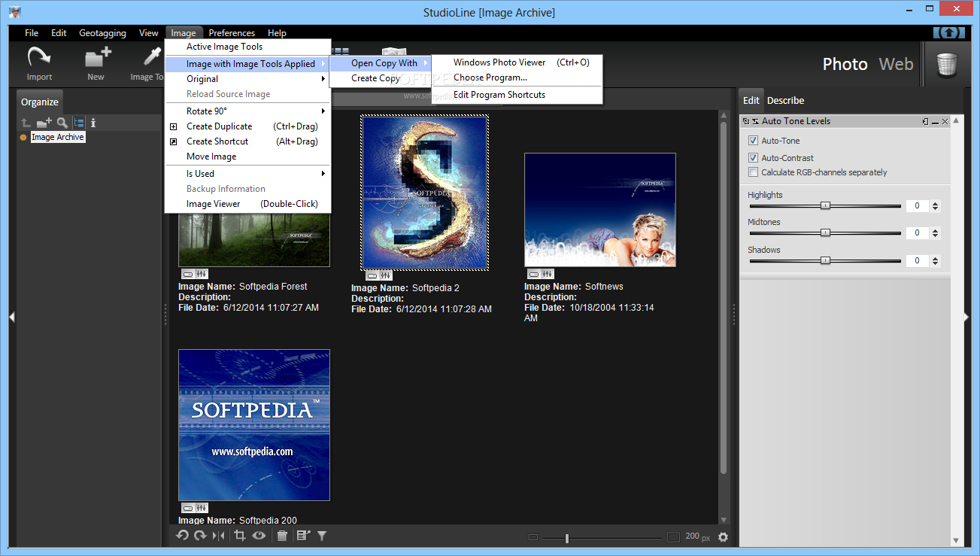Open thumbnail settings gear icon
The height and width of the screenshot is (556, 980).
pos(723,537)
